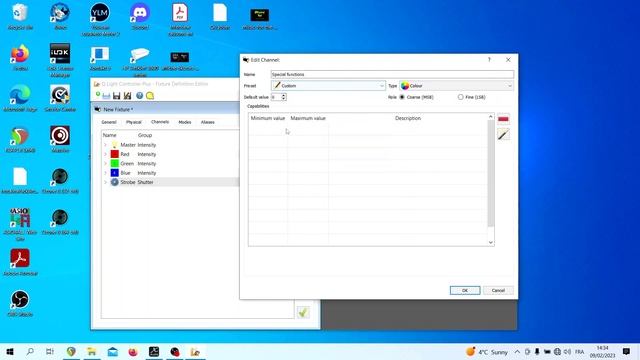Click the Open file icon in Fixture Editor toolbar
Image resolution: width=640 pixels, height=360 pixels.
[107, 96]
